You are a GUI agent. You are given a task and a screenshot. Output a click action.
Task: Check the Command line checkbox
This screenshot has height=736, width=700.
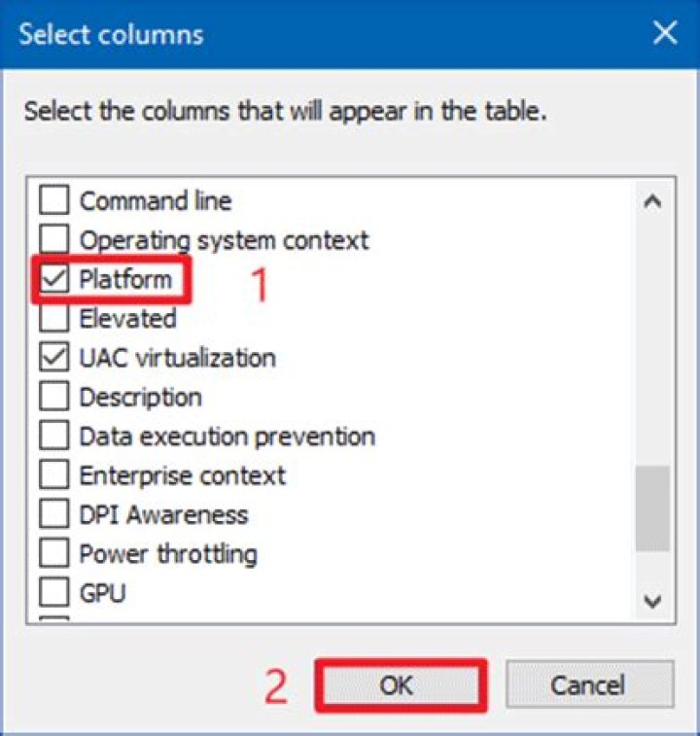coord(53,201)
